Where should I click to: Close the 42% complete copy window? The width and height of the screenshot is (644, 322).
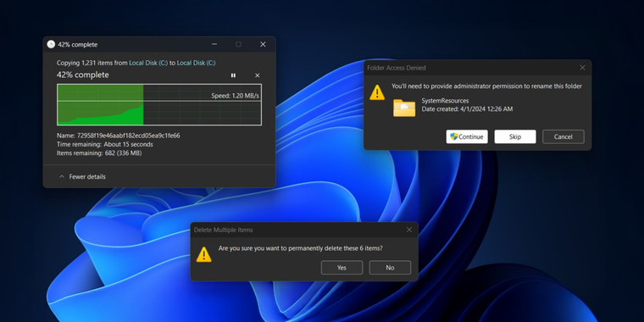[x=263, y=44]
